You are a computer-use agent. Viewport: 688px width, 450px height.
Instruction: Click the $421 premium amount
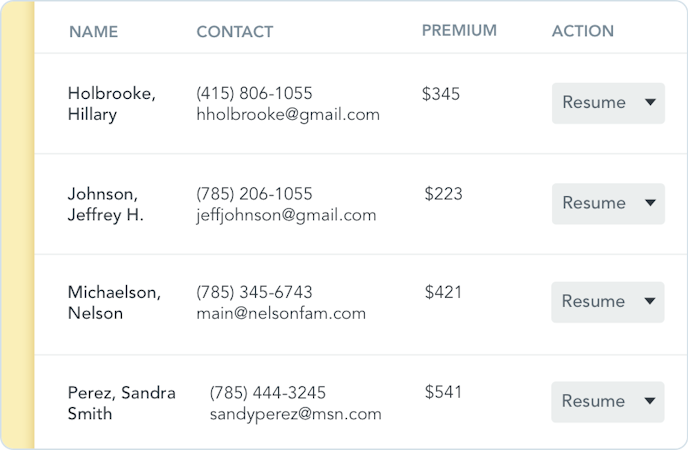click(x=443, y=292)
